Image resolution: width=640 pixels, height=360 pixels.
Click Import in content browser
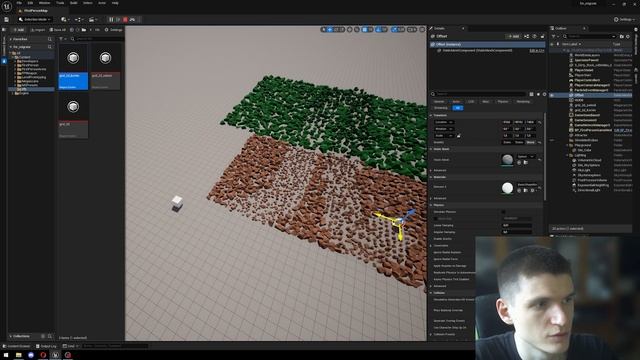(x=38, y=30)
